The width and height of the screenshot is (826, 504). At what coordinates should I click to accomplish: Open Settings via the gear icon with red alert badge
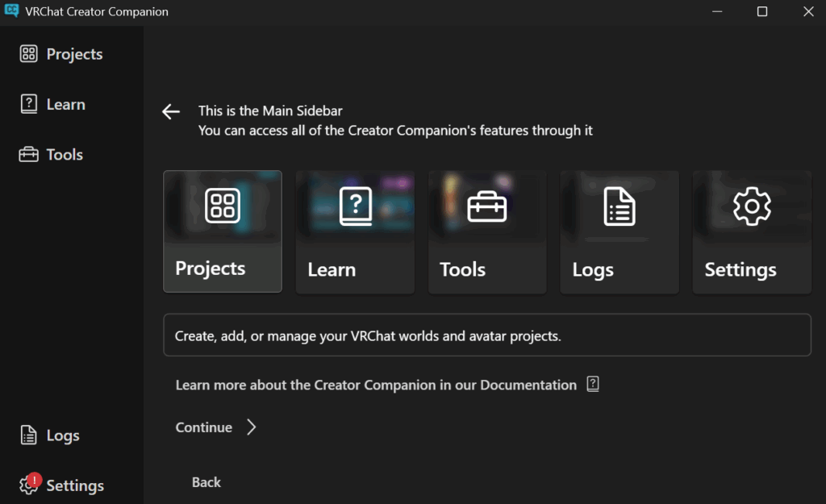tap(29, 485)
